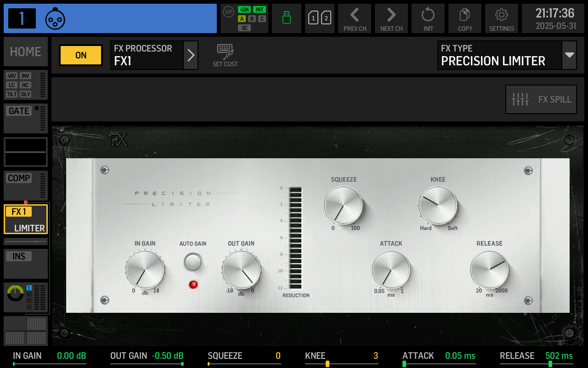Toggle the SIP mode indicator
The width and height of the screenshot is (588, 368).
tap(228, 12)
